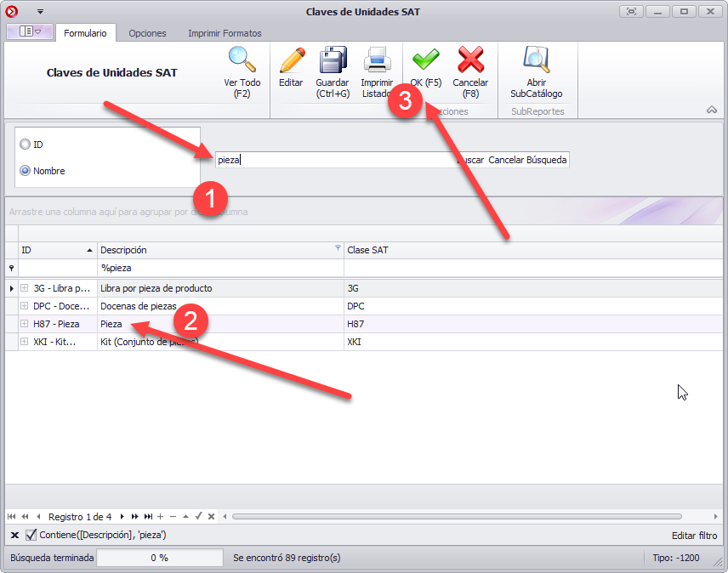Sort by ID column header
The width and height of the screenshot is (728, 573).
(x=58, y=250)
